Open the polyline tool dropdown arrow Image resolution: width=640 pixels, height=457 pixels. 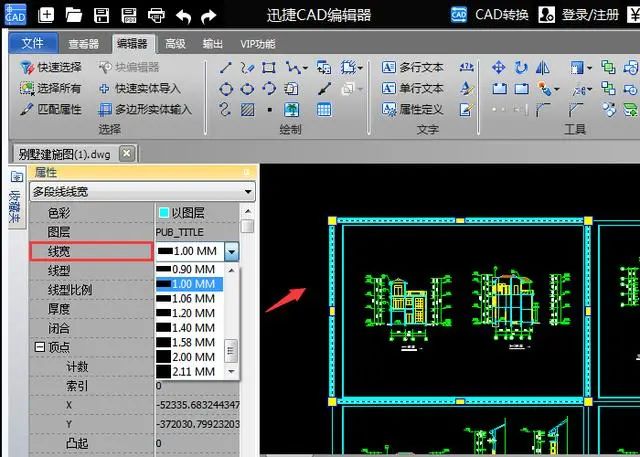click(x=305, y=68)
